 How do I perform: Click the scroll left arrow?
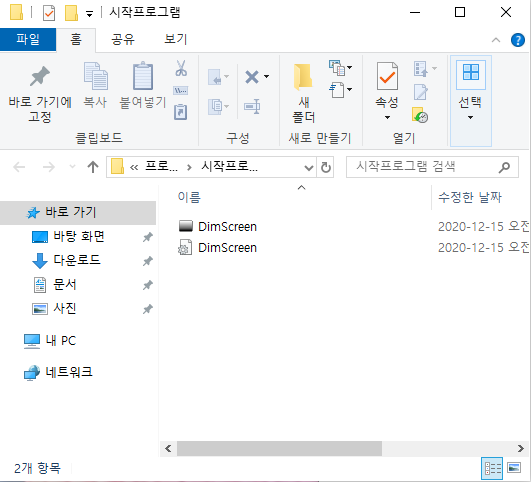[x=168, y=448]
